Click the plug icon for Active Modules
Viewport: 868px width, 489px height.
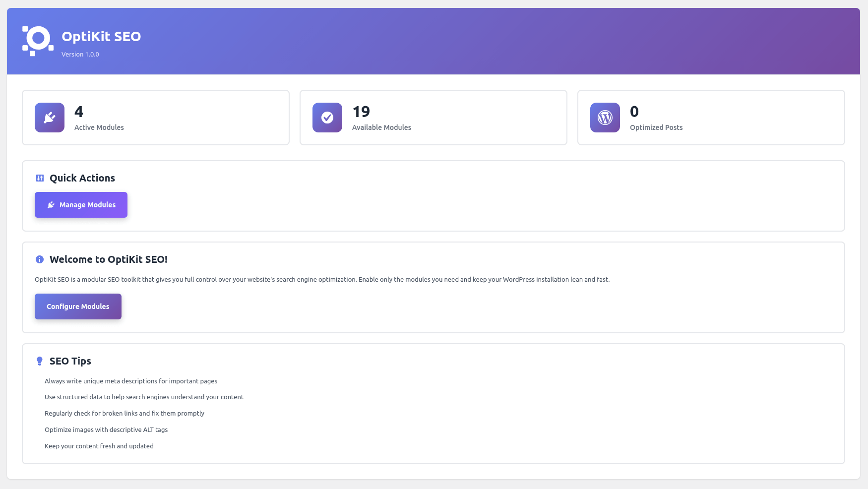tap(50, 118)
